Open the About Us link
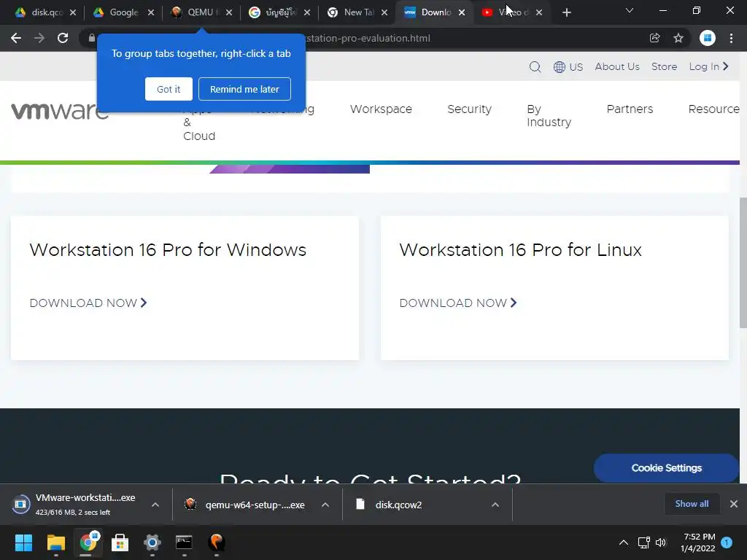 (x=617, y=66)
